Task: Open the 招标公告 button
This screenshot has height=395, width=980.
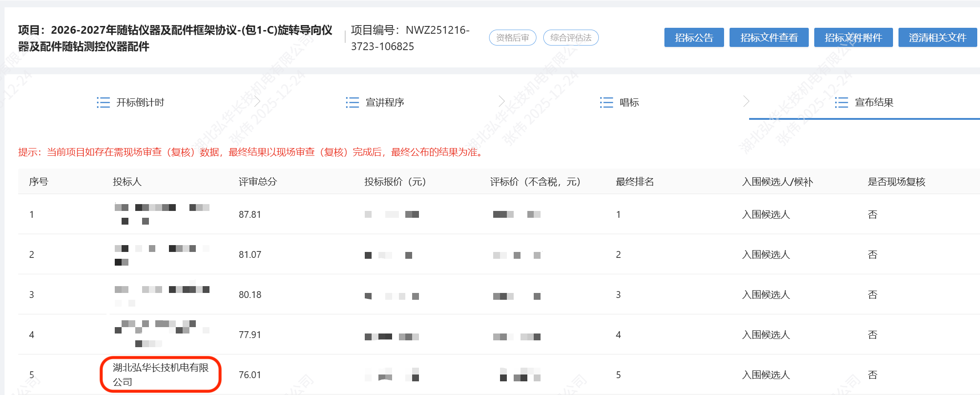Action: pyautogui.click(x=694, y=38)
